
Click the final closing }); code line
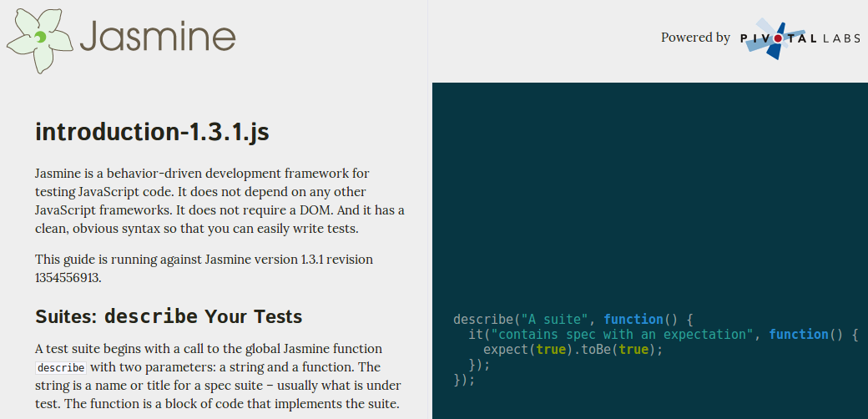click(x=464, y=381)
